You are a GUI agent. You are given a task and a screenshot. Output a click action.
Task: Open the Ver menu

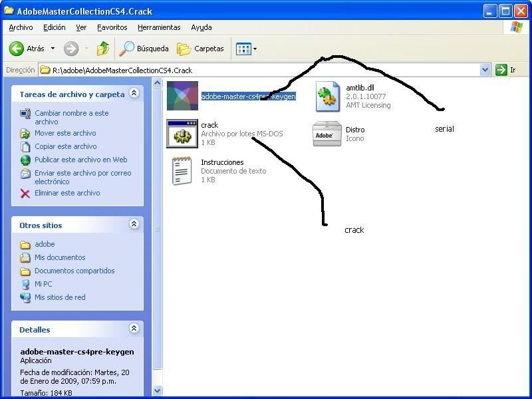click(x=81, y=27)
